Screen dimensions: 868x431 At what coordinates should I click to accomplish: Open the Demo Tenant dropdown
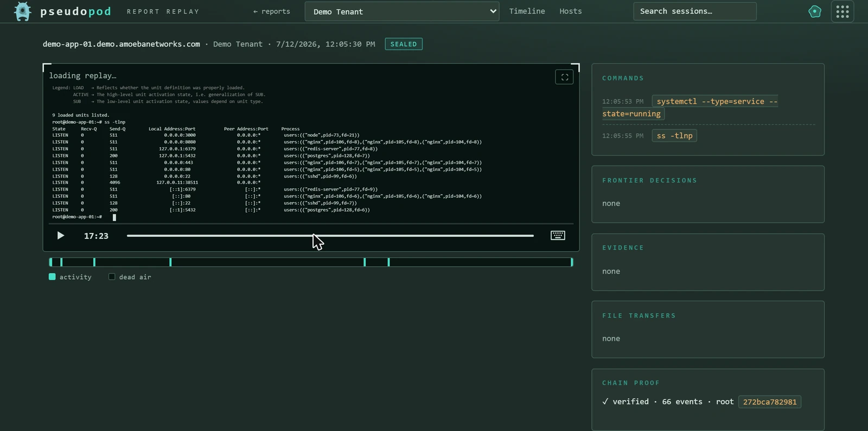point(402,11)
